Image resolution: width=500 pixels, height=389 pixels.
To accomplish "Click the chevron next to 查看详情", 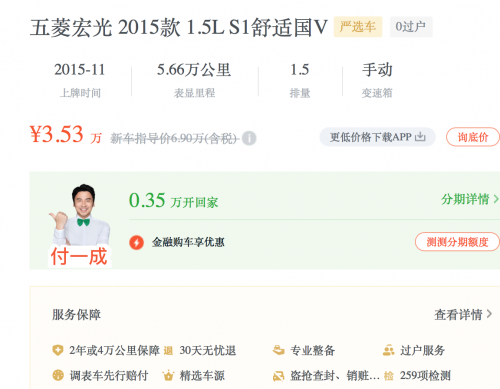I will click(x=489, y=314).
